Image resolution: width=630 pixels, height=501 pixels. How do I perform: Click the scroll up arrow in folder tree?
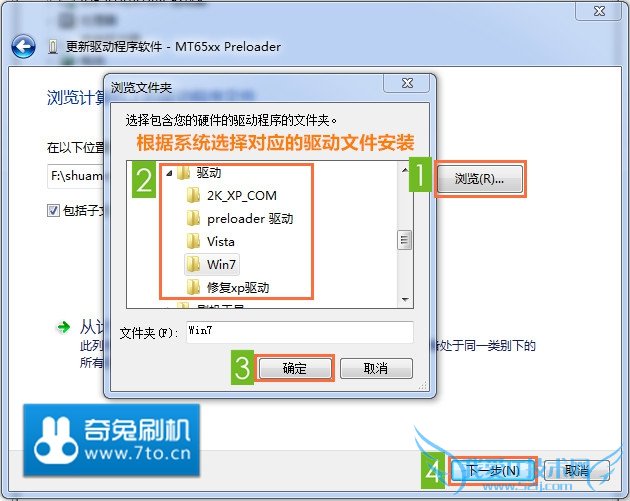coord(405,170)
